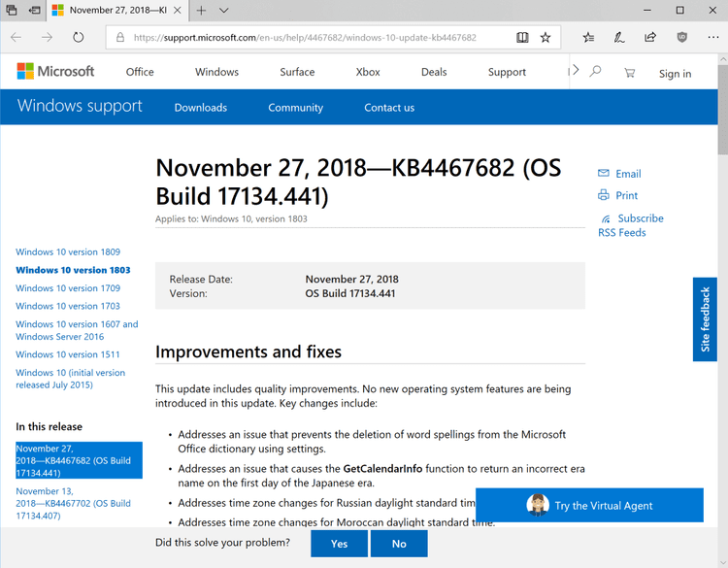Open Windows 10 version 1607 and Server 2016
This screenshot has width=728, height=568.
tap(77, 330)
